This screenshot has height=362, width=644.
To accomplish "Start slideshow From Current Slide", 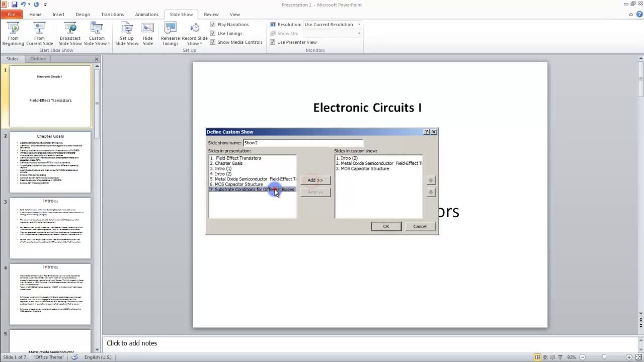I will tap(39, 34).
